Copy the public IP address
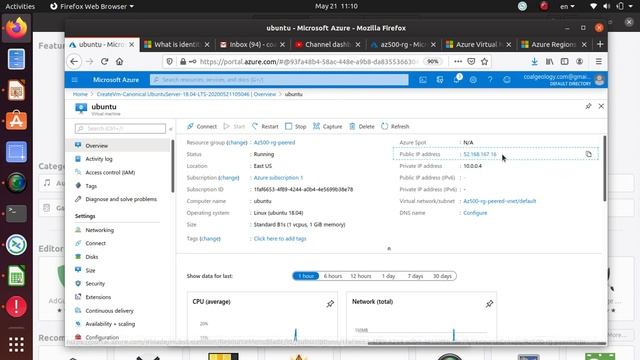 pos(589,154)
